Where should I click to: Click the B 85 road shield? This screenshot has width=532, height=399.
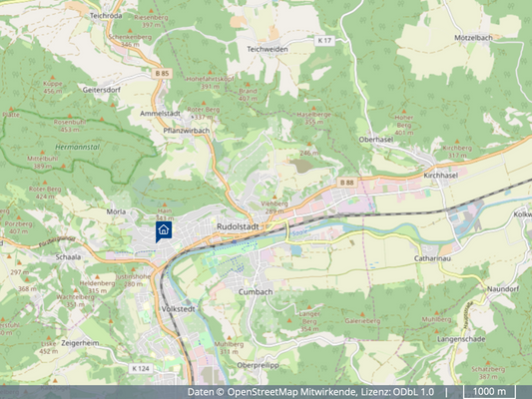tap(162, 74)
